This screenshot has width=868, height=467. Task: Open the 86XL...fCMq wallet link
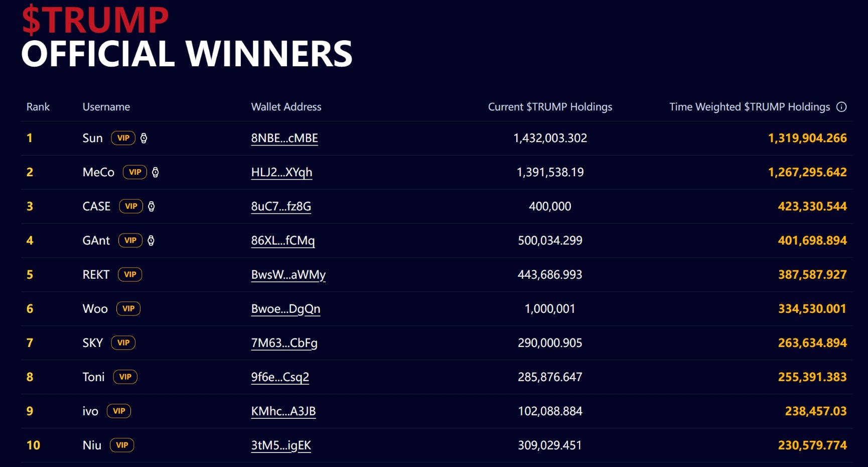(283, 241)
